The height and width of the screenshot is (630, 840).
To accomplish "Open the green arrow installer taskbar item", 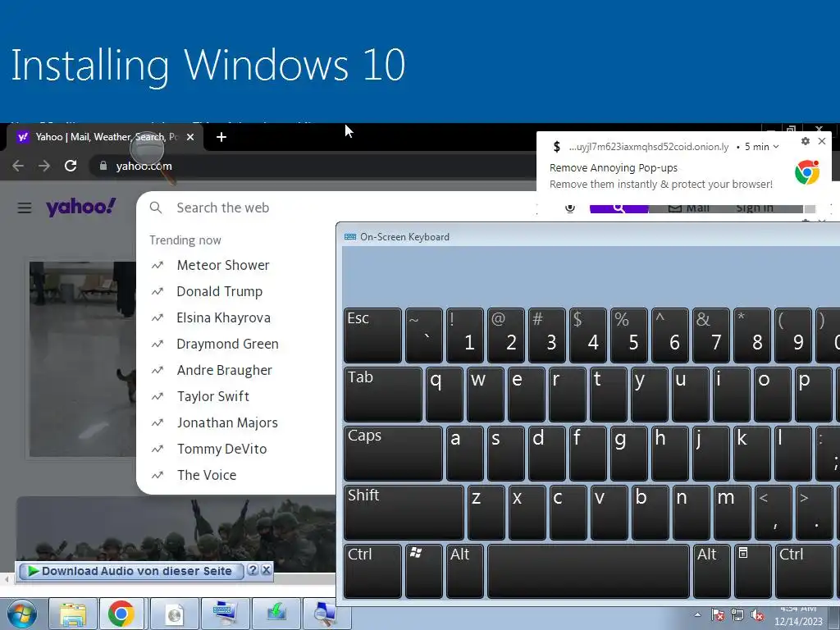I will point(276,614).
